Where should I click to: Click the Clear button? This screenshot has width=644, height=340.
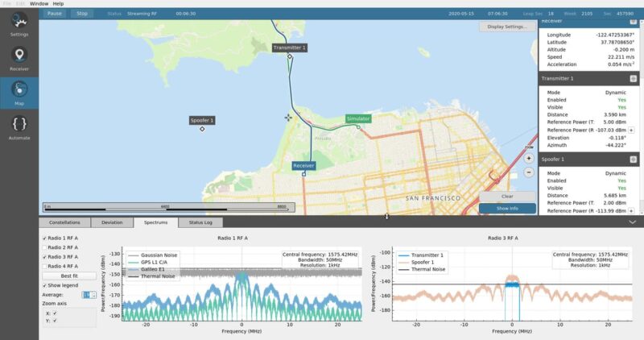coord(507,197)
